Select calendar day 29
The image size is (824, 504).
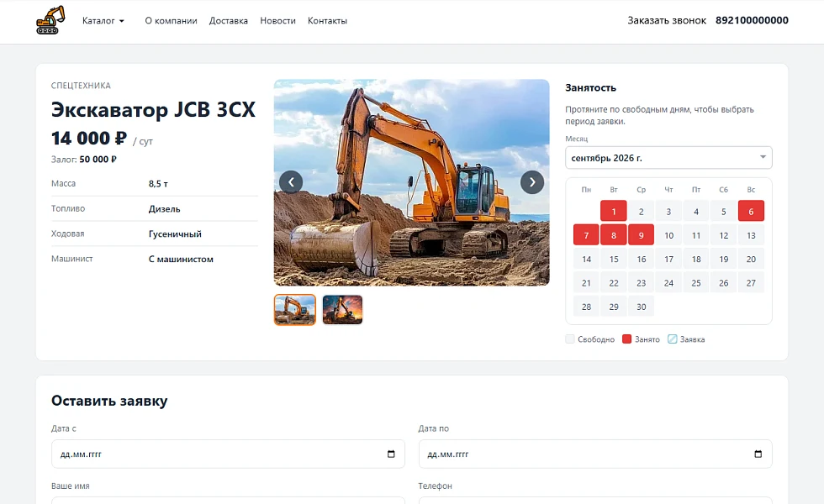614,307
